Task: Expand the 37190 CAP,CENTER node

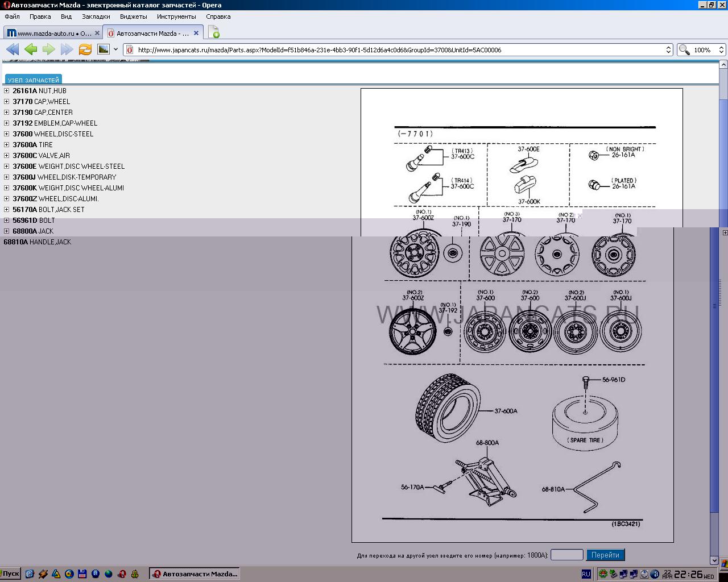Action: (x=6, y=113)
